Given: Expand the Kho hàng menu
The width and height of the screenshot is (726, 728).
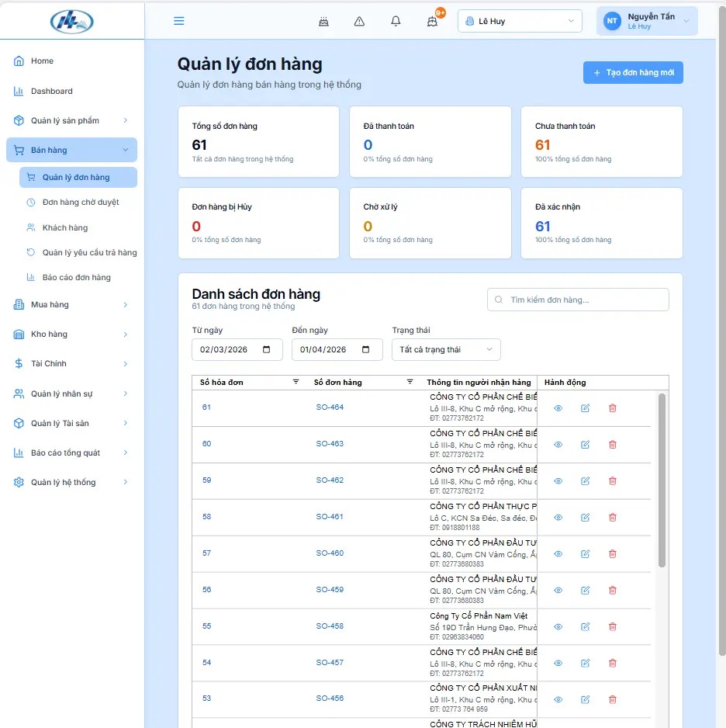Looking at the screenshot, I should pyautogui.click(x=72, y=335).
